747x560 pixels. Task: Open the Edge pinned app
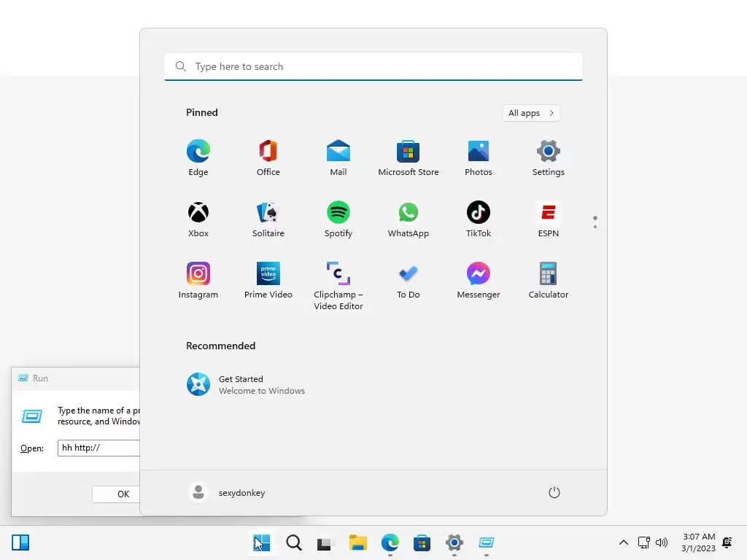(198, 158)
